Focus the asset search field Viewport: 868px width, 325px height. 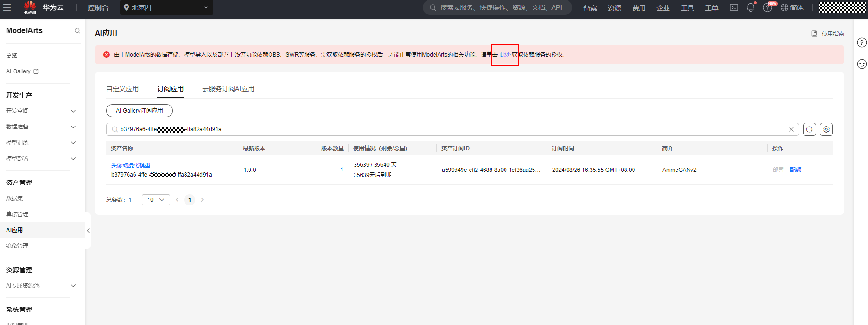(x=452, y=129)
